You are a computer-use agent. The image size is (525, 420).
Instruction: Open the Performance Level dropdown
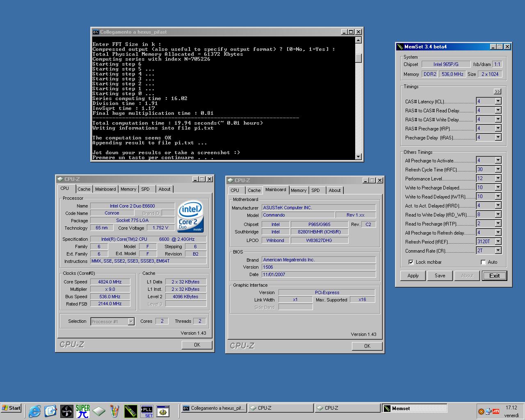[498, 178]
